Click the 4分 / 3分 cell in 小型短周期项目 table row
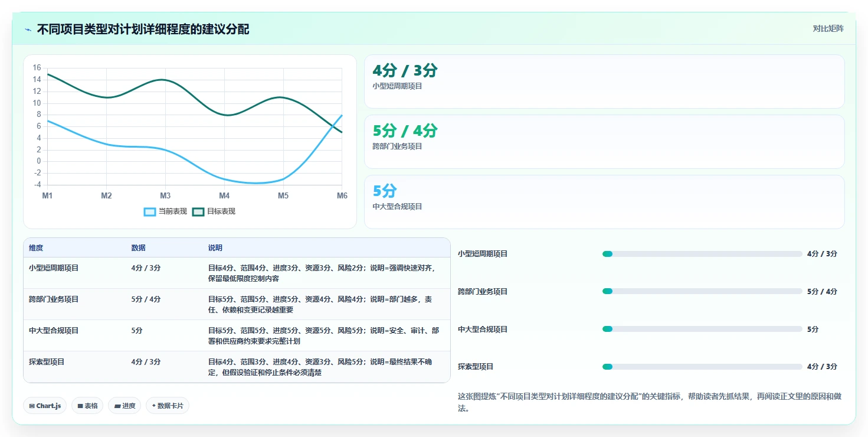The image size is (868, 437). coord(146,268)
